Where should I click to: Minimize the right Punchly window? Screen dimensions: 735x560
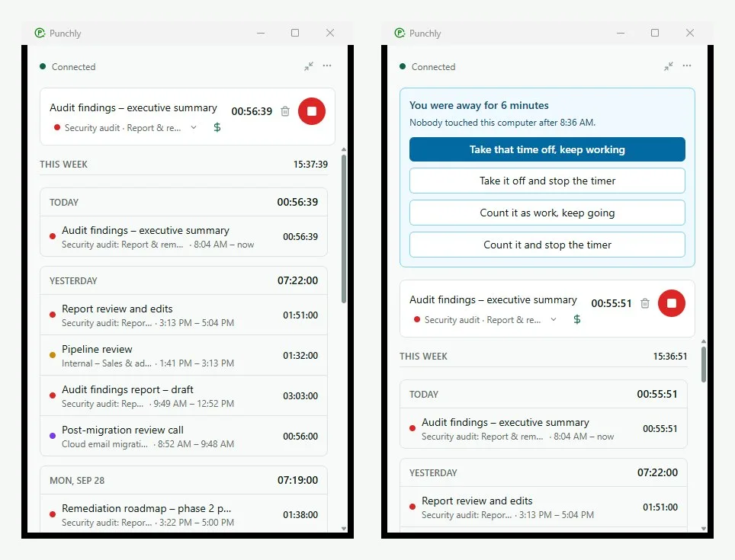click(621, 33)
